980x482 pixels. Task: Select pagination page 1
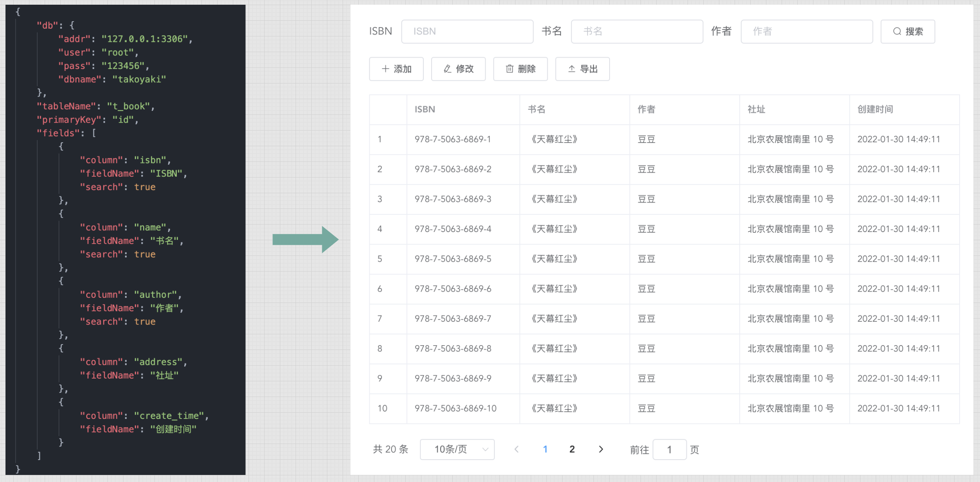click(545, 449)
